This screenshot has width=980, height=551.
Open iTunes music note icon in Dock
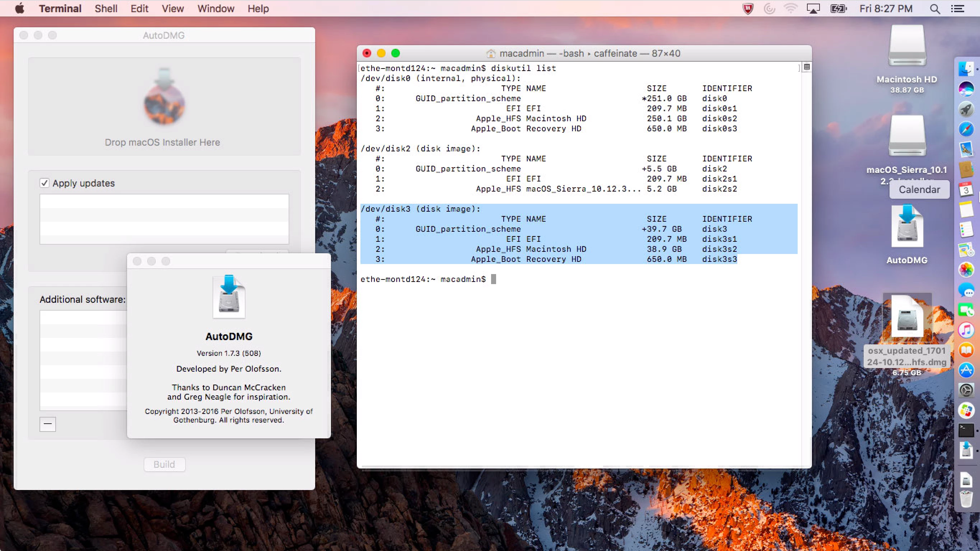point(966,330)
